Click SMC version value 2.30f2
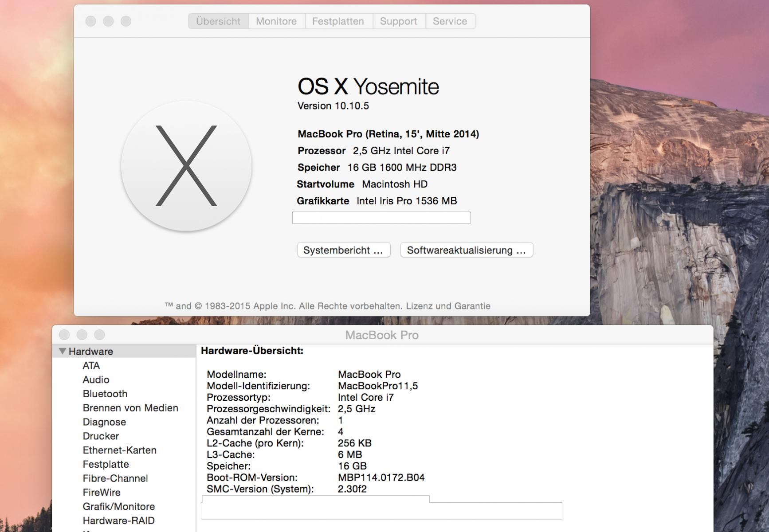 pyautogui.click(x=352, y=489)
